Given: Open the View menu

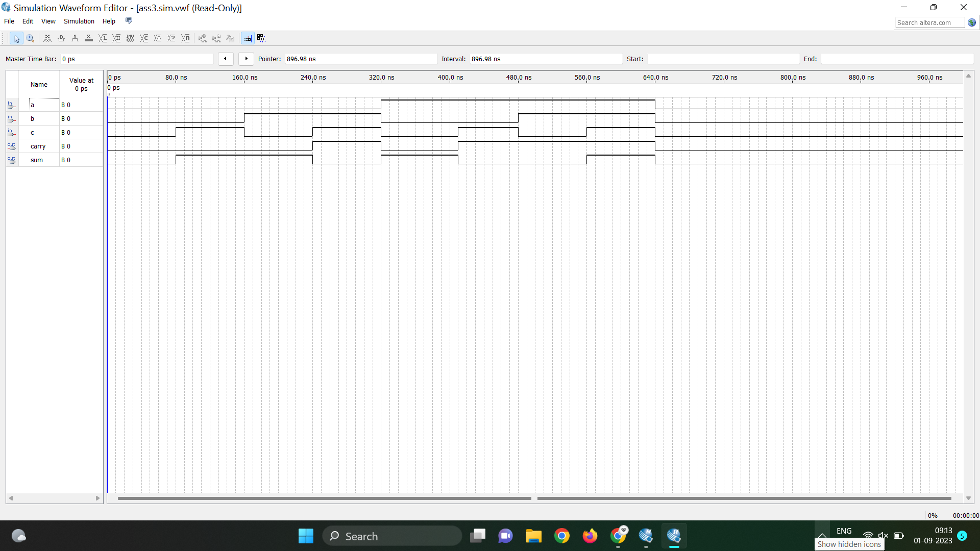Looking at the screenshot, I should (x=48, y=21).
